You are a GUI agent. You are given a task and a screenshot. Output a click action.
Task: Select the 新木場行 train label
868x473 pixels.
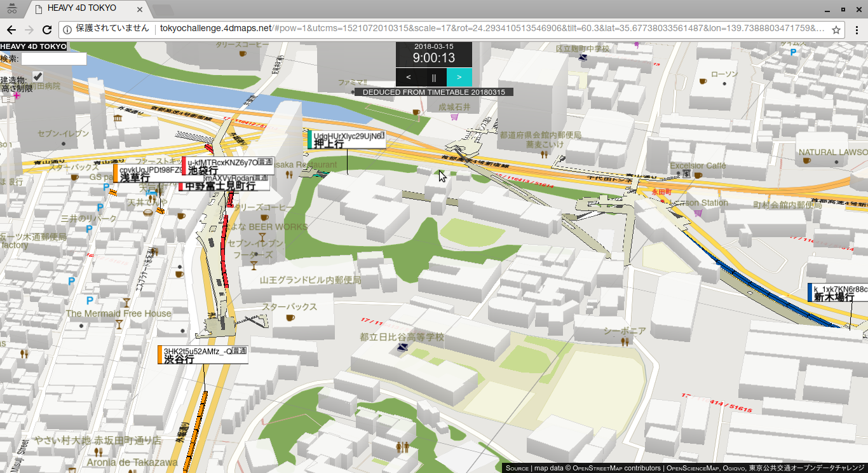tap(837, 292)
